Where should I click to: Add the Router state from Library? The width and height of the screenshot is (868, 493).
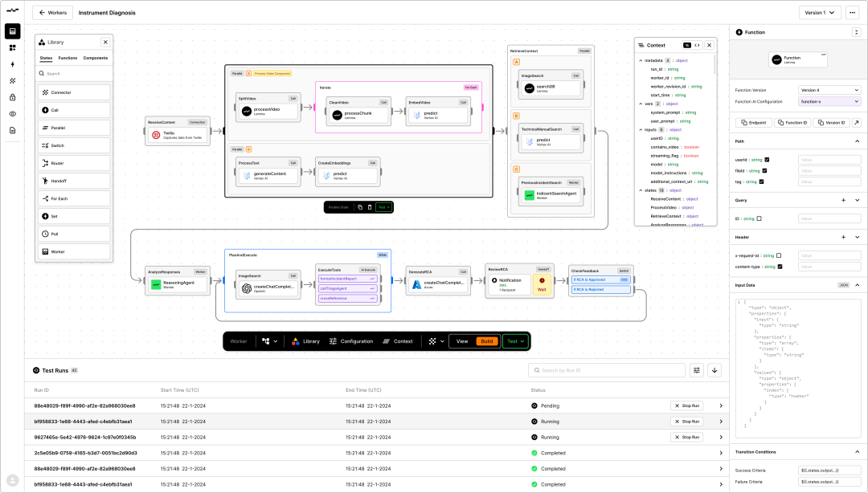click(74, 163)
